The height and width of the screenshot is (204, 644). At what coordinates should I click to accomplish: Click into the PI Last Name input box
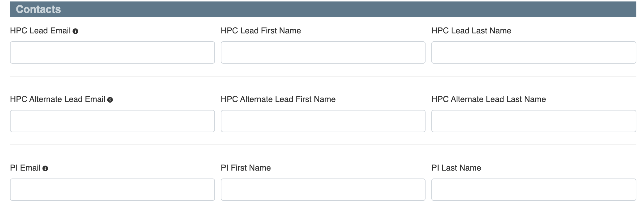533,190
